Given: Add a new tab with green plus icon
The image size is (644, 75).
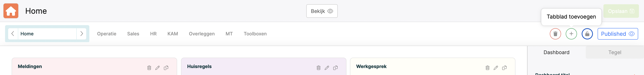Looking at the screenshot, I should pyautogui.click(x=571, y=34).
